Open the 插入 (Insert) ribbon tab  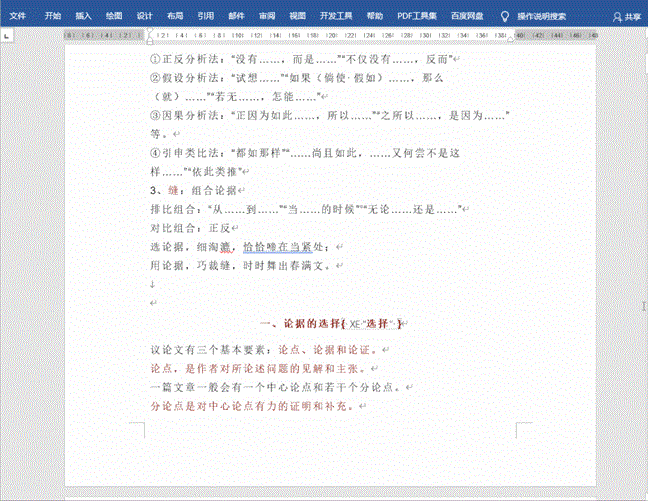point(84,16)
